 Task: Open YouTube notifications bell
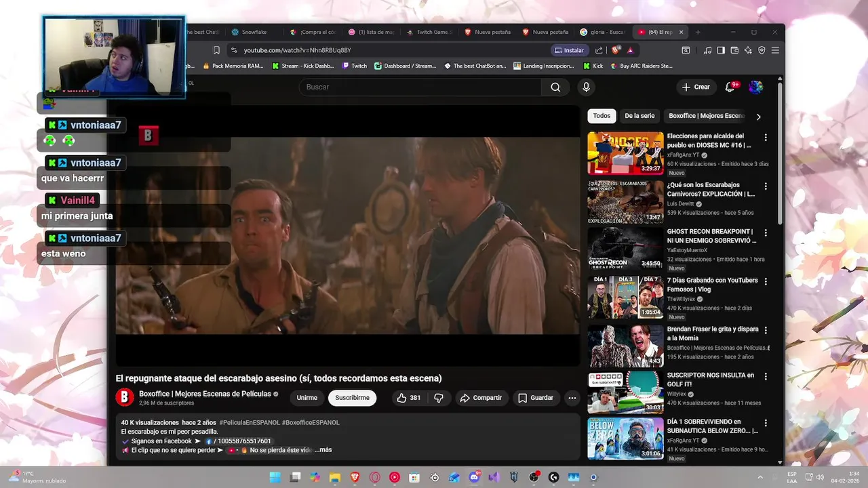[x=730, y=87]
